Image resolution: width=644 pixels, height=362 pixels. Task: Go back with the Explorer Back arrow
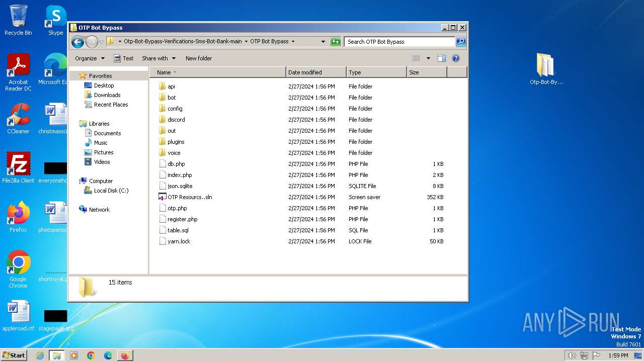click(x=77, y=42)
